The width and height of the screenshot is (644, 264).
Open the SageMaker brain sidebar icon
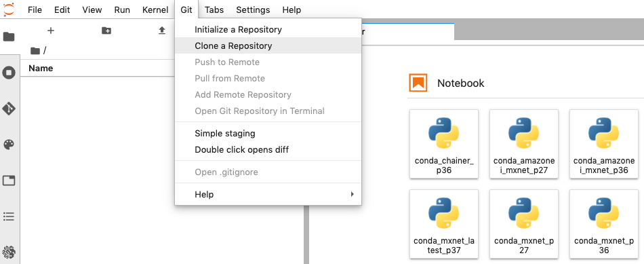(9, 252)
